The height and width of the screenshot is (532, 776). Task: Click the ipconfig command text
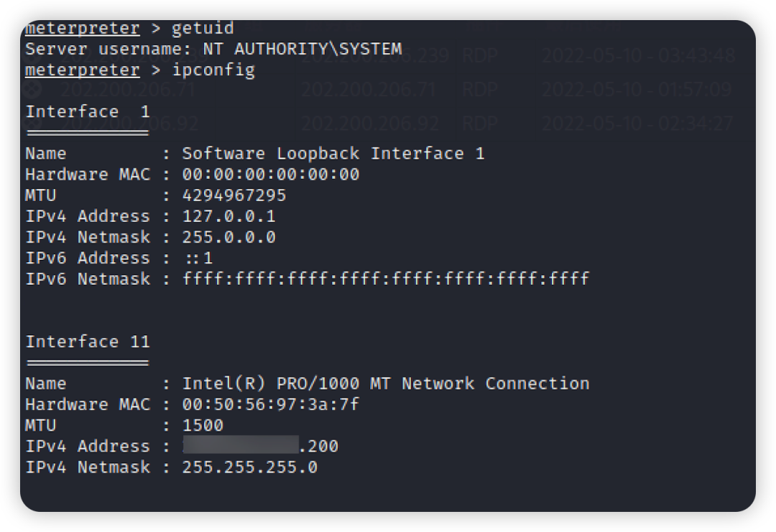pyautogui.click(x=213, y=70)
